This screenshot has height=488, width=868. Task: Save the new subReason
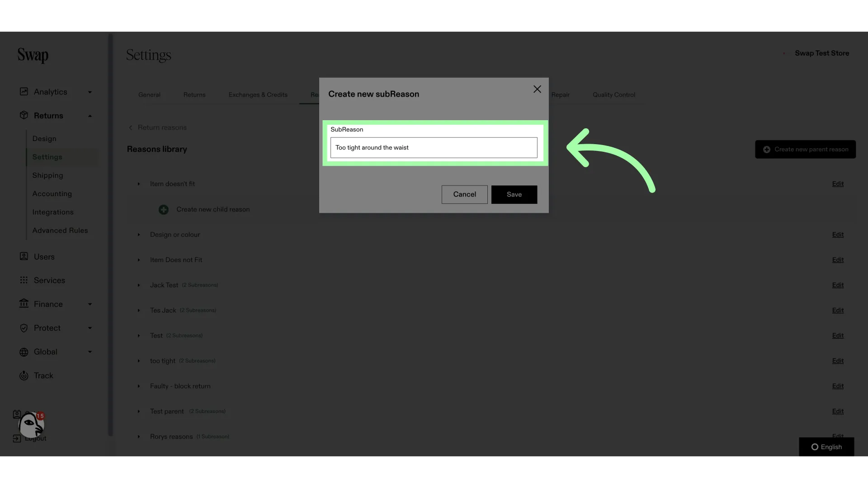(514, 194)
